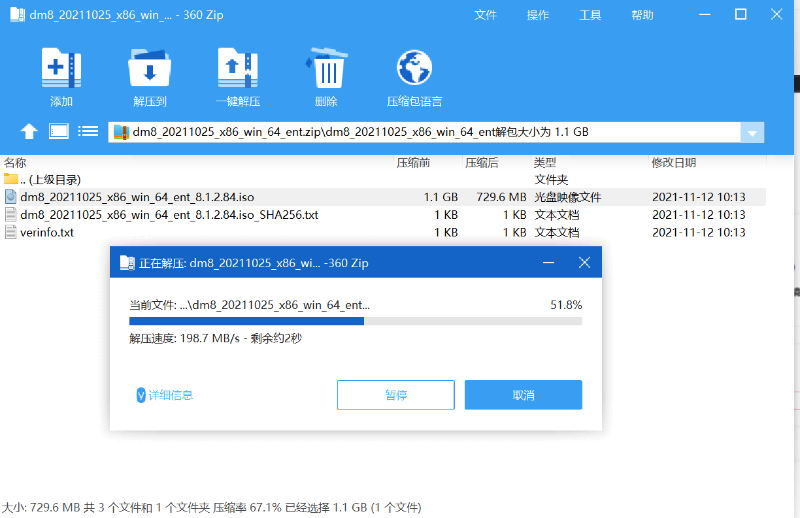Click the 取消 (Cancel) button
800x518 pixels.
click(523, 394)
